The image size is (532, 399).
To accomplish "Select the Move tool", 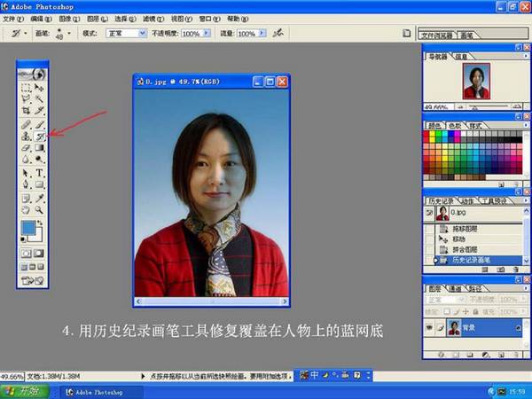I will coord(39,88).
